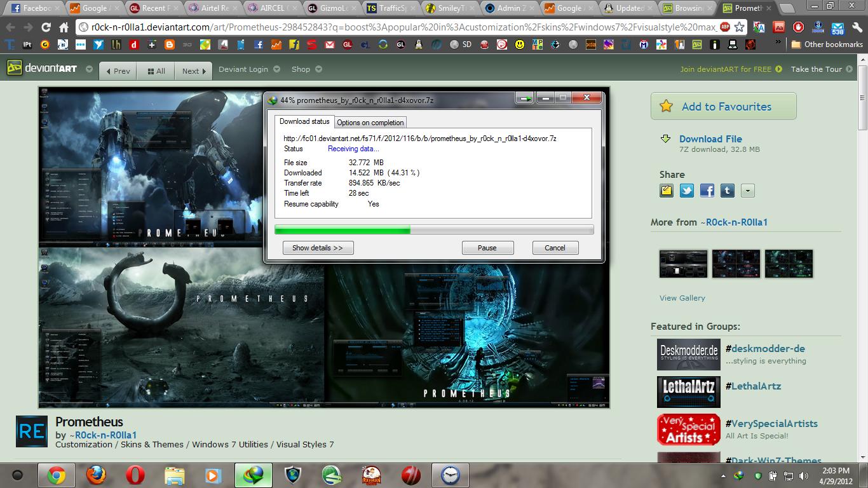The width and height of the screenshot is (868, 488).
Task: Expand the Deviant Login dropdown
Action: pyautogui.click(x=277, y=69)
